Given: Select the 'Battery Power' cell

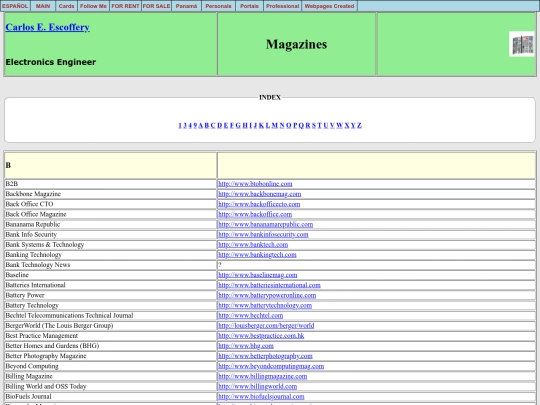Looking at the screenshot, I should (110, 295).
